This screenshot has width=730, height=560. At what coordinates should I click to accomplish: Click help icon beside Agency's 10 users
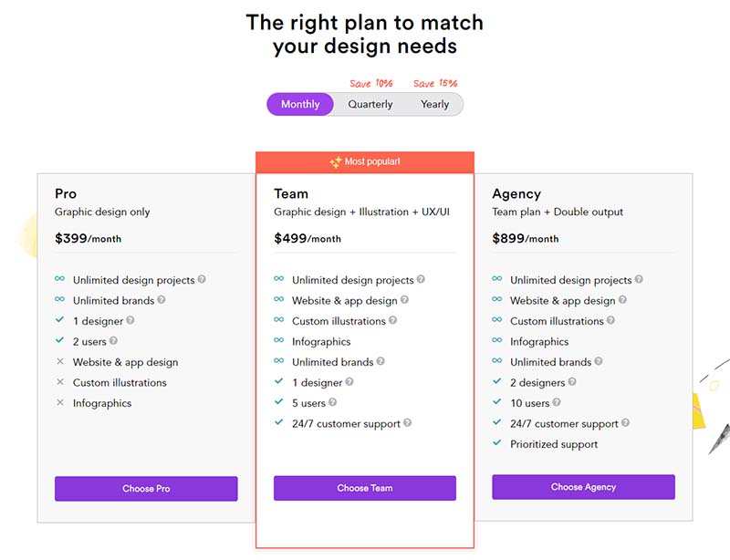click(x=557, y=402)
